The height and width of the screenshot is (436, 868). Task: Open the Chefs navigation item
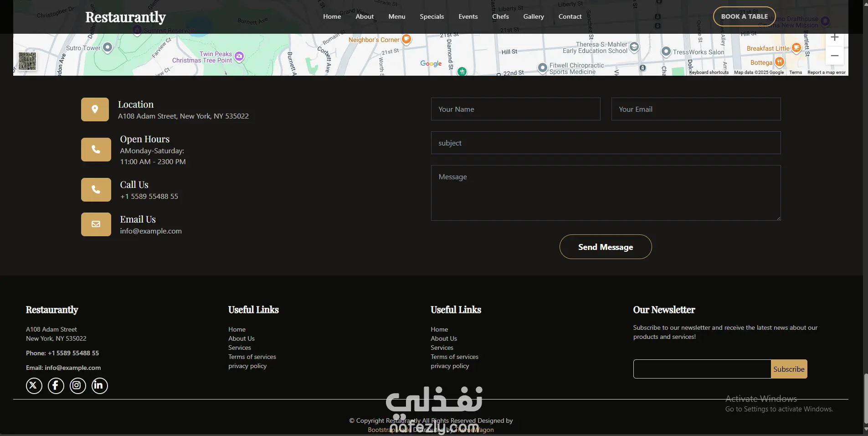(x=500, y=16)
